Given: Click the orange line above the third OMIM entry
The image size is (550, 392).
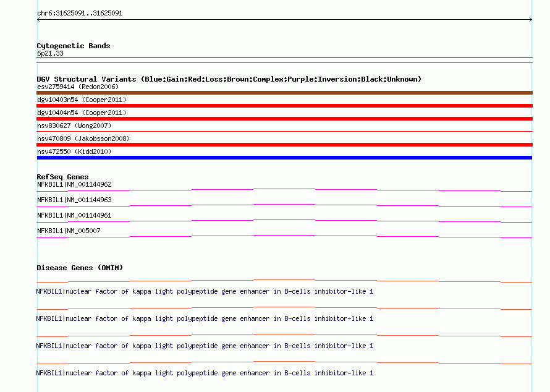Looking at the screenshot, I should click(x=284, y=336).
